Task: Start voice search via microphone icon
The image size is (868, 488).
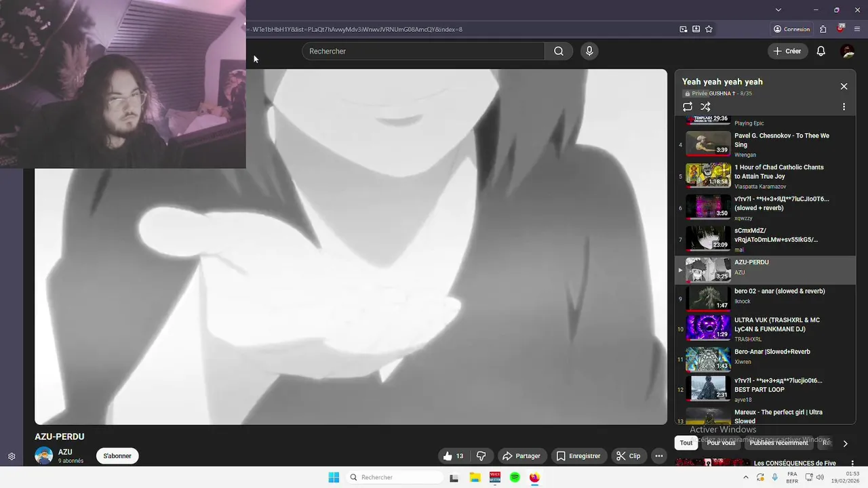Action: click(589, 51)
